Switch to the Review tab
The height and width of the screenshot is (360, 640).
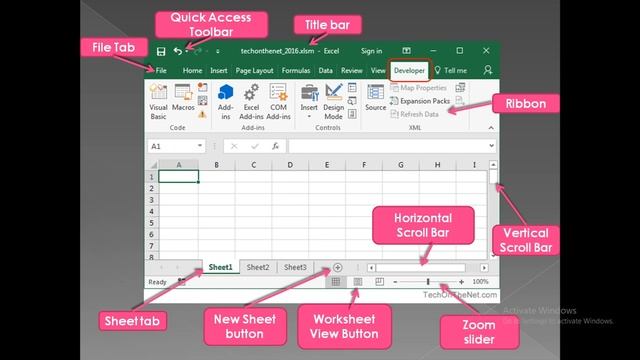click(x=351, y=71)
